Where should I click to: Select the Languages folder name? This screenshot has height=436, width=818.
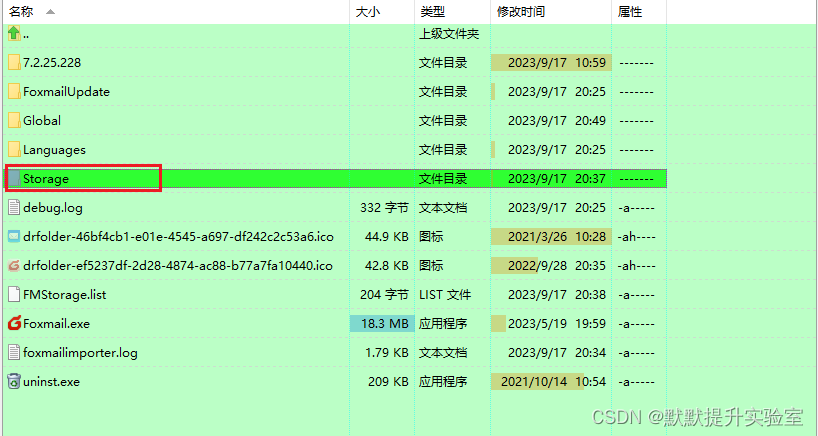[x=54, y=150]
